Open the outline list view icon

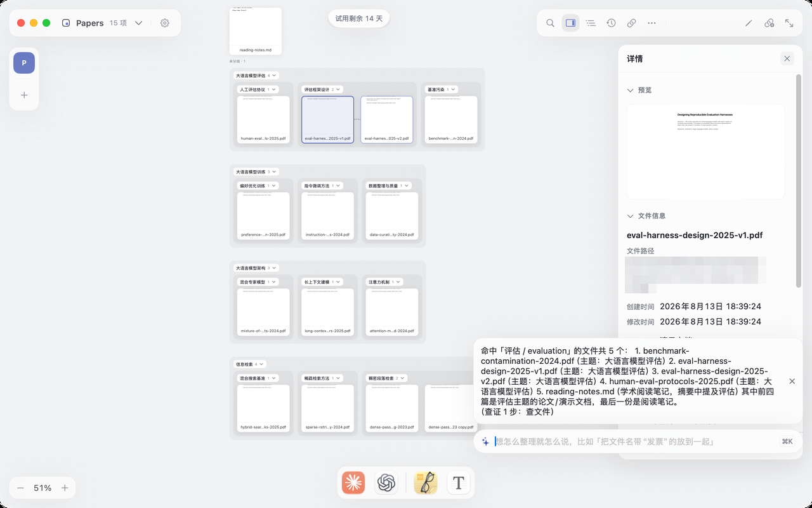click(591, 23)
